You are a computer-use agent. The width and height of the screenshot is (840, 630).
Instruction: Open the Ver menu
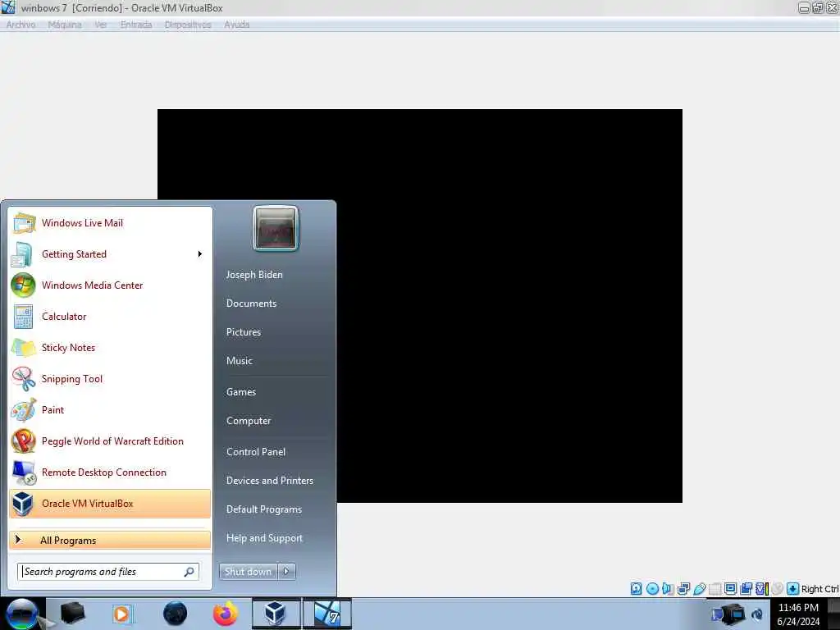[x=101, y=25]
